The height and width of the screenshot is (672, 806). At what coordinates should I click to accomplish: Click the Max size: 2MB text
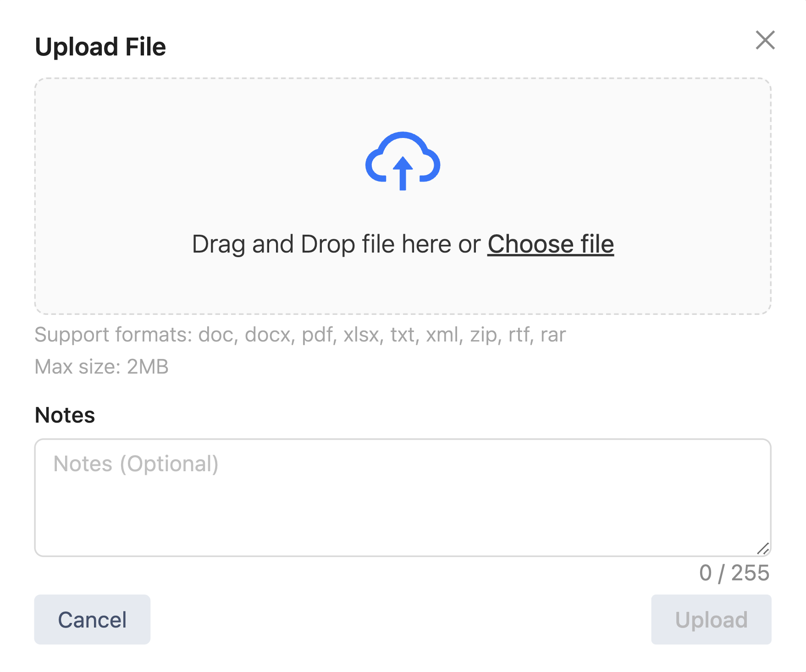[102, 367]
